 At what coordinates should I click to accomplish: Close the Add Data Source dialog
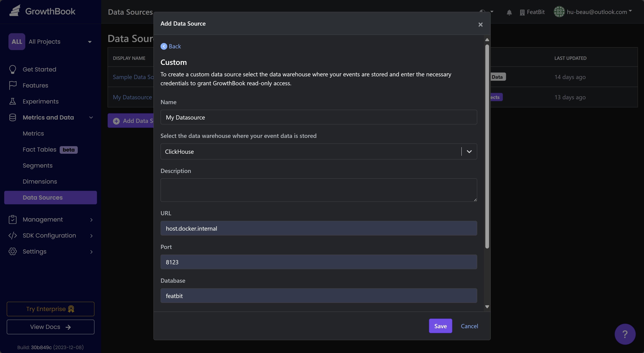(x=480, y=24)
